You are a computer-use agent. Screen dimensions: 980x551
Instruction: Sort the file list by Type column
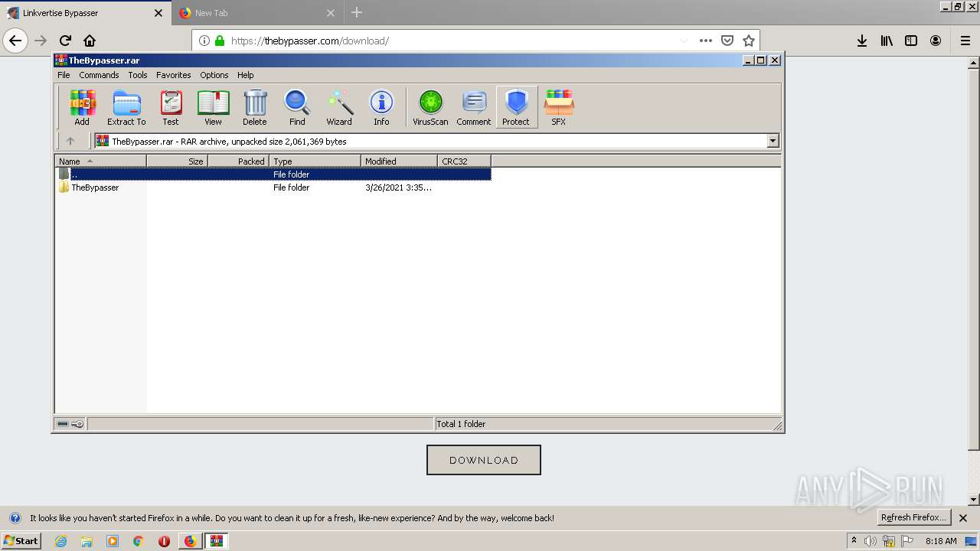[315, 161]
